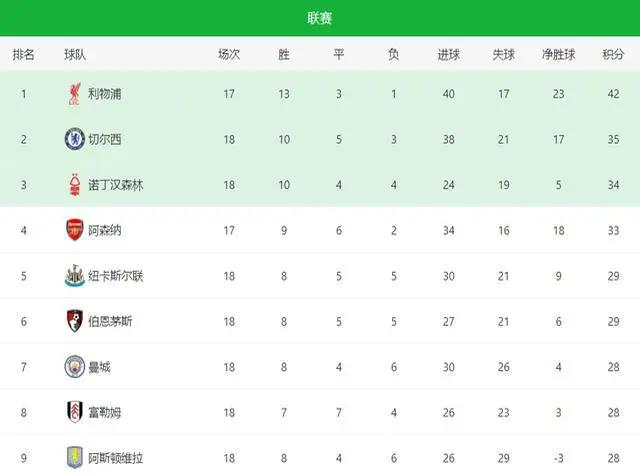Click the 排名 column header
The width and height of the screenshot is (640, 474).
point(23,54)
